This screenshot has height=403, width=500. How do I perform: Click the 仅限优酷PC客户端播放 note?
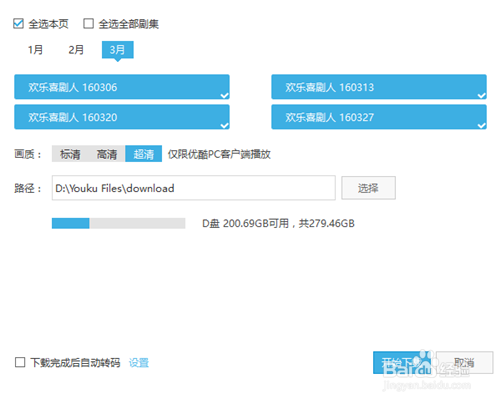click(x=219, y=154)
